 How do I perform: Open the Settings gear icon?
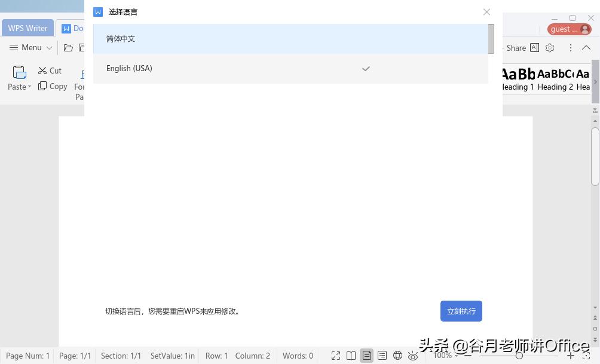[x=549, y=48]
